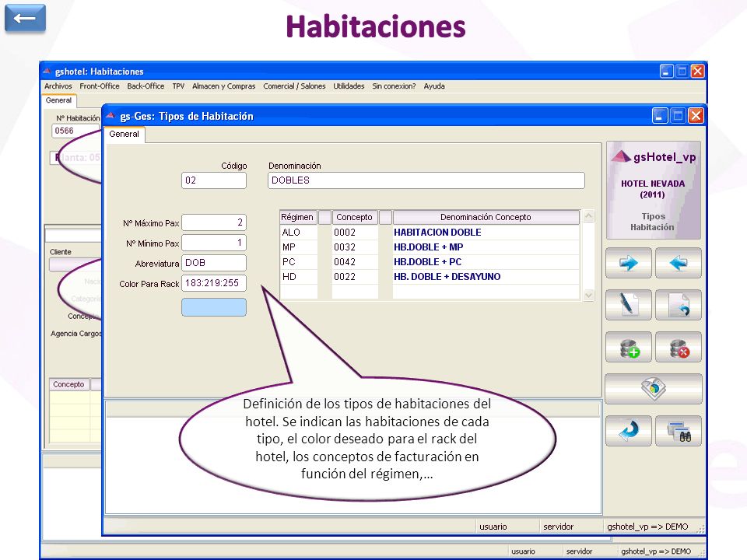The width and height of the screenshot is (747, 560).
Task: Click the light blue rack color swatch
Action: [214, 307]
